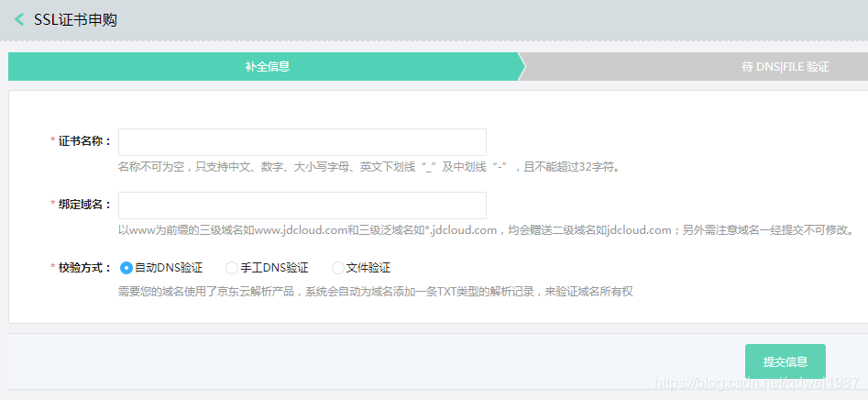Select the 待 DNS|FILE 验证 step
The height and width of the screenshot is (400, 868).
pos(785,67)
